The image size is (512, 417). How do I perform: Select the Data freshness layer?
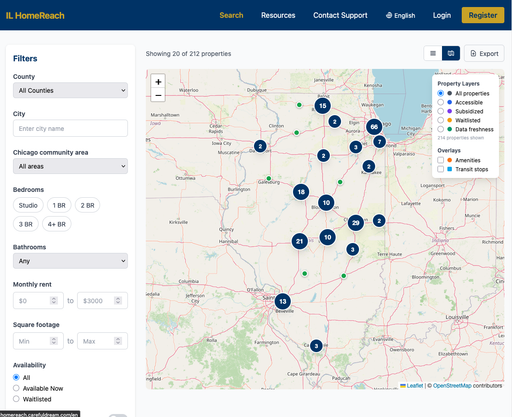coord(440,129)
